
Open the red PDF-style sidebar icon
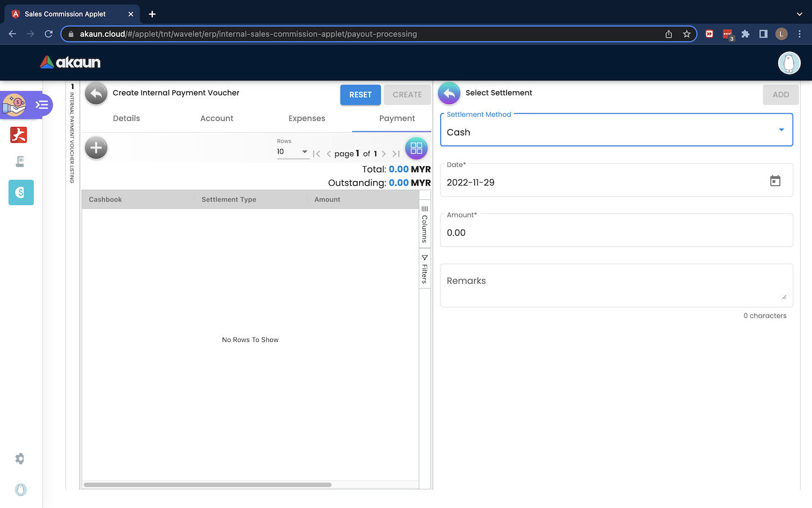tap(19, 135)
